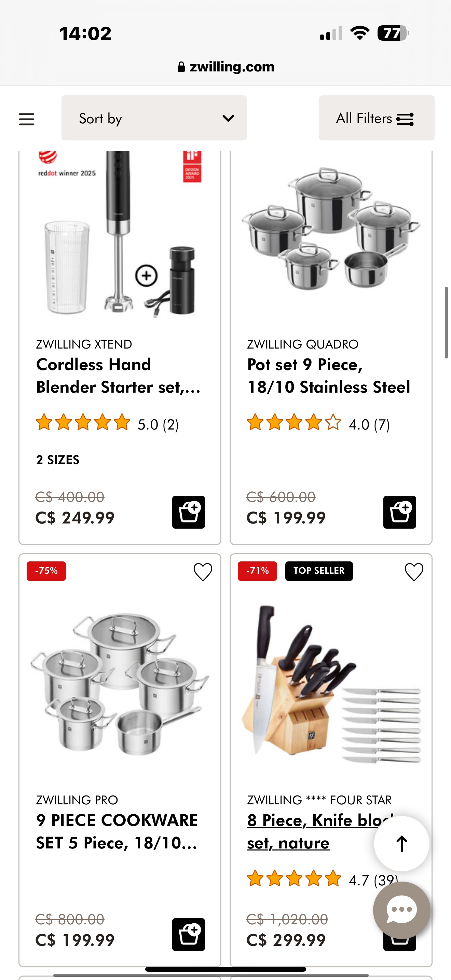Image resolution: width=451 pixels, height=980 pixels.
Task: Favorite the Pro cookware set with the heart
Action: pos(203,571)
